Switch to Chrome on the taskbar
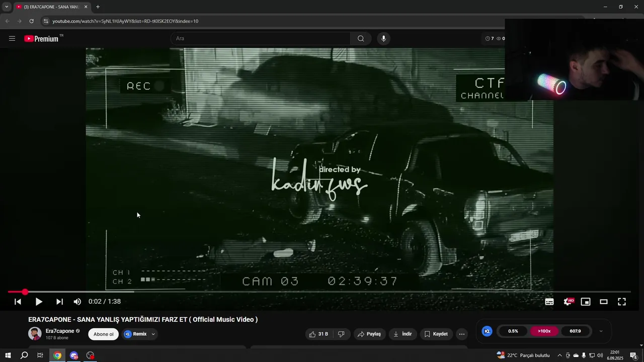This screenshot has height=362, width=644. [x=57, y=355]
